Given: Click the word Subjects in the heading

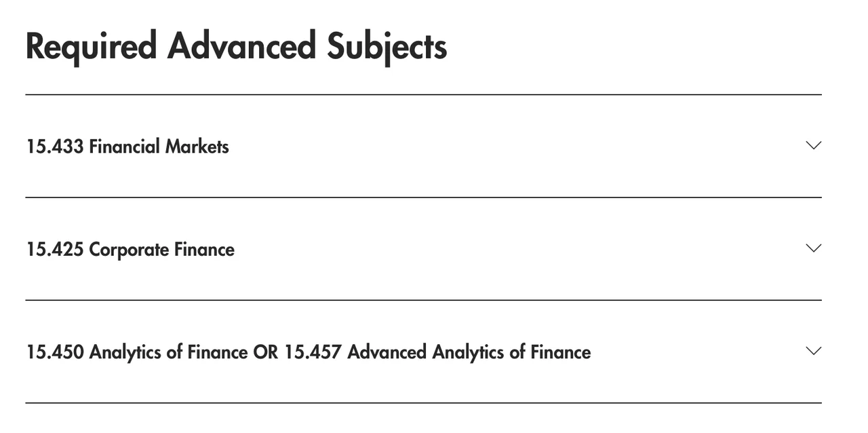Looking at the screenshot, I should 387,47.
